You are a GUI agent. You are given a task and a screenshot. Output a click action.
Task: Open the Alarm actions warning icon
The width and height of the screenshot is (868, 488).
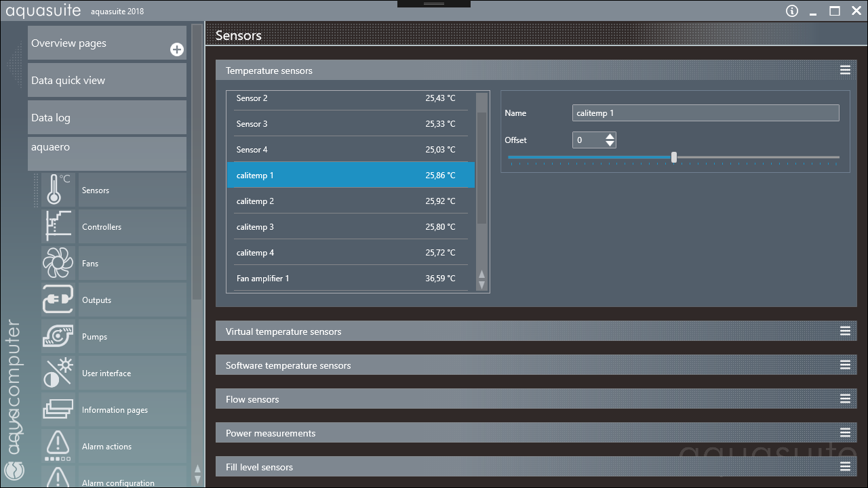tap(58, 446)
